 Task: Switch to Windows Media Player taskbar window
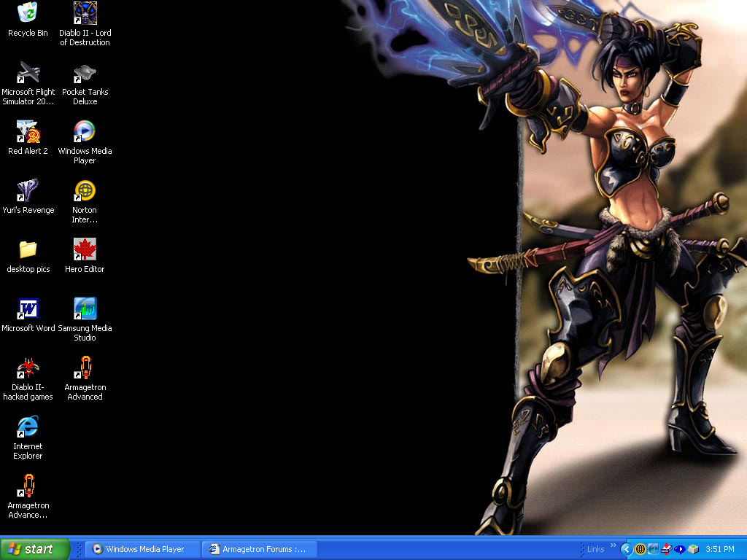pyautogui.click(x=143, y=549)
